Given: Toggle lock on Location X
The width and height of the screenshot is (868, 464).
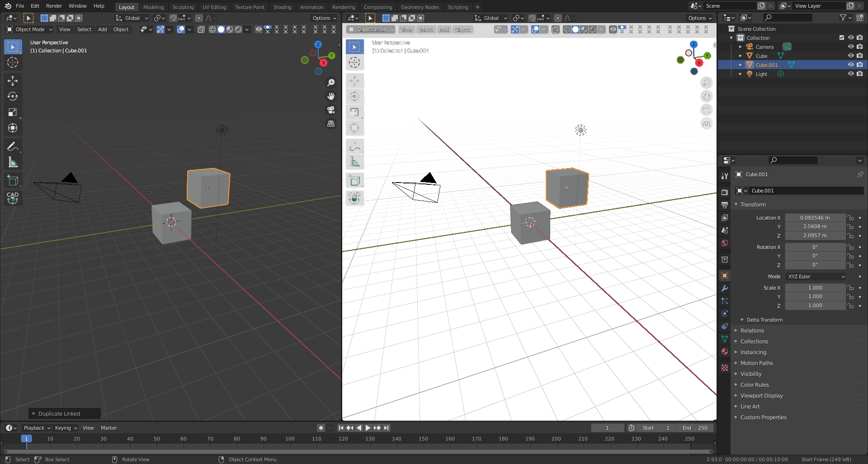Looking at the screenshot, I should 850,218.
